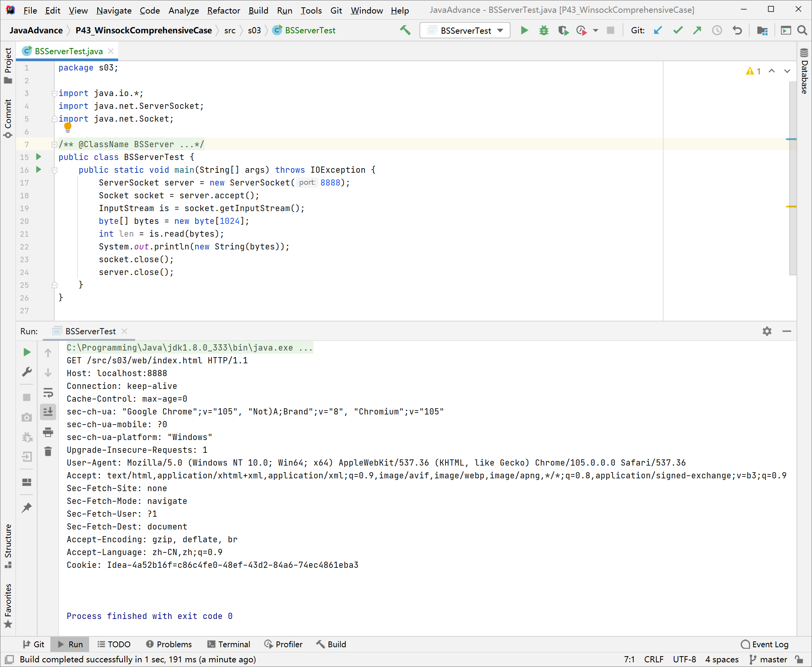
Task: Click the Stop square in main toolbar
Action: tap(611, 30)
